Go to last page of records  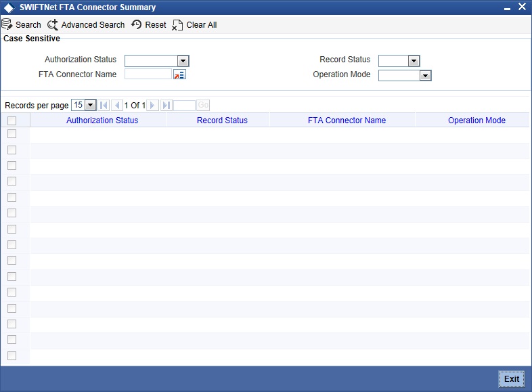click(167, 105)
